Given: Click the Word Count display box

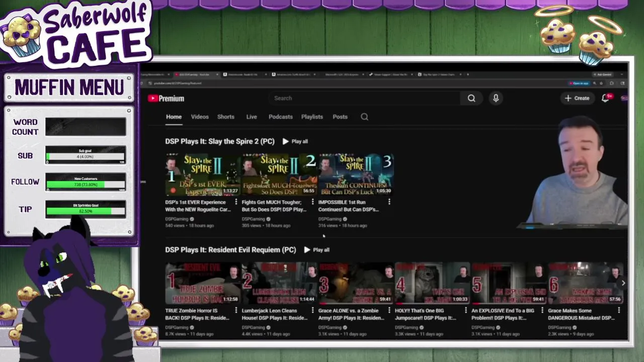Looking at the screenshot, I should click(x=86, y=127).
